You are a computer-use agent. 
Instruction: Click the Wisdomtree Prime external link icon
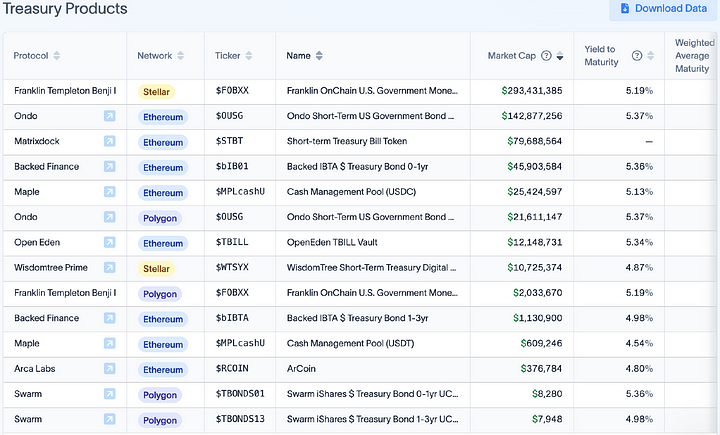point(109,268)
